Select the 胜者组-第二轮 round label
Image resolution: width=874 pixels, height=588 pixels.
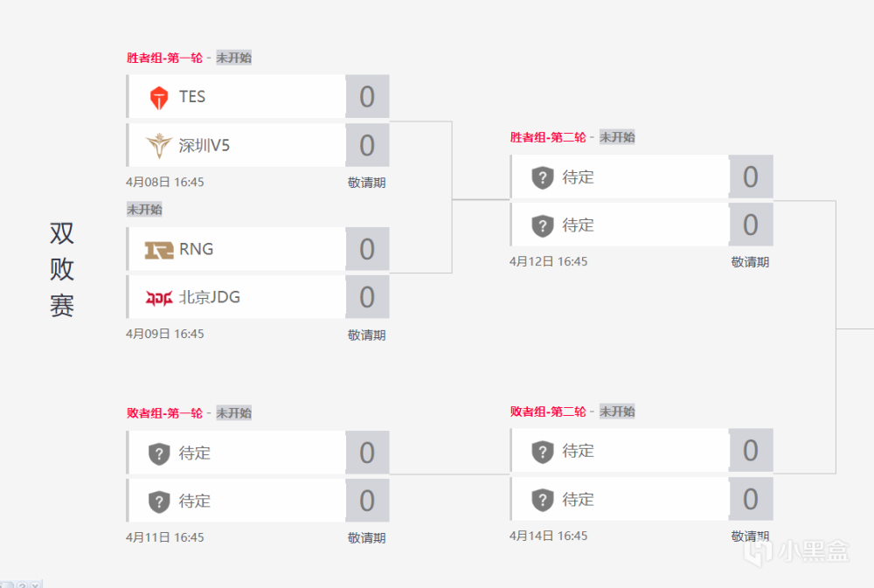pos(548,137)
